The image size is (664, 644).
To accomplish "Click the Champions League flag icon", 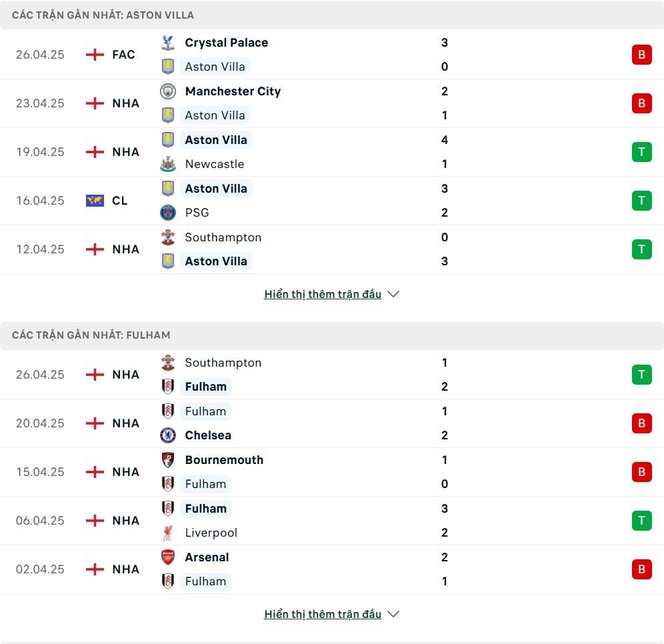I will coord(95,200).
